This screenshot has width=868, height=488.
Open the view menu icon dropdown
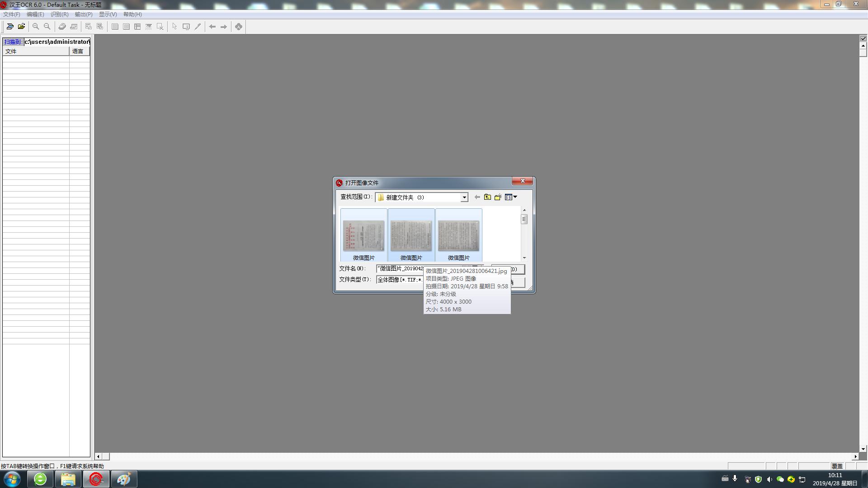click(511, 197)
